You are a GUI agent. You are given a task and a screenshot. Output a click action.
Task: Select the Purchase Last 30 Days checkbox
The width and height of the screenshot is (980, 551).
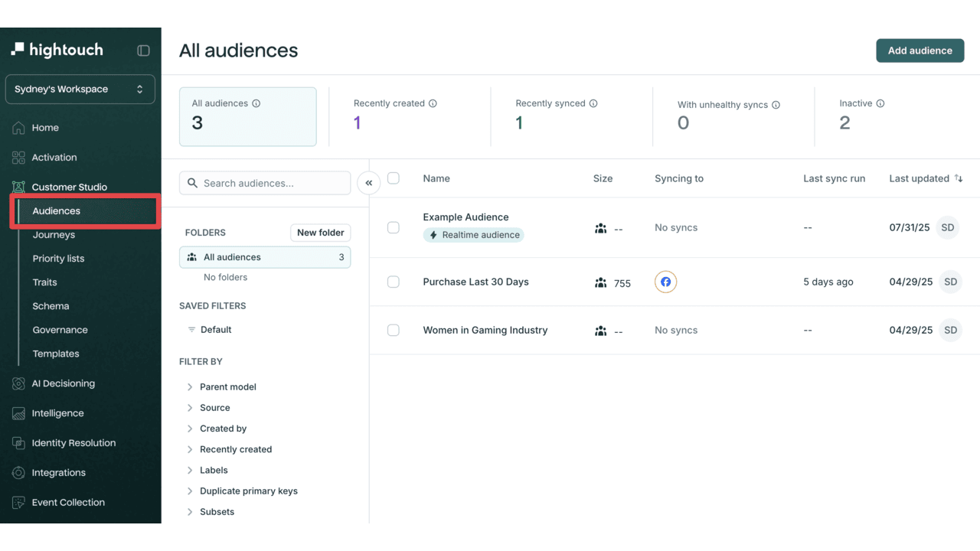[394, 282]
